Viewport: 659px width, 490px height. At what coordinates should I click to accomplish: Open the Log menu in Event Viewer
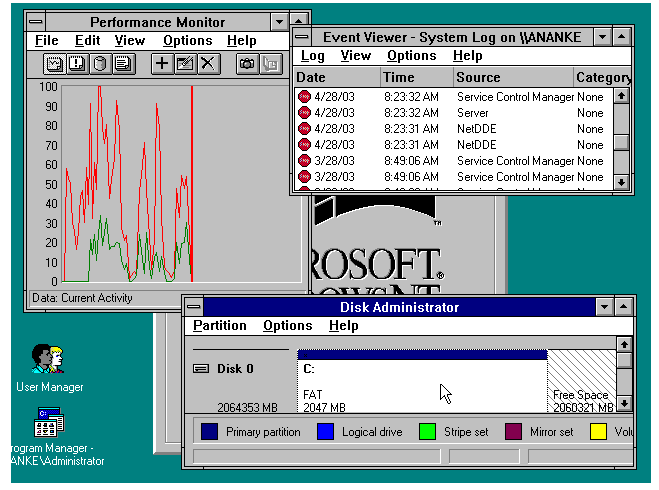click(x=313, y=57)
